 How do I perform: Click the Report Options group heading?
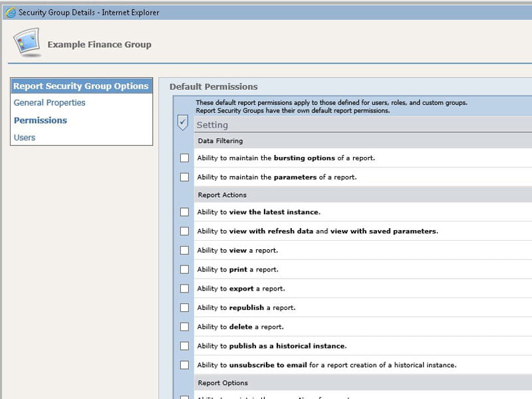click(223, 383)
